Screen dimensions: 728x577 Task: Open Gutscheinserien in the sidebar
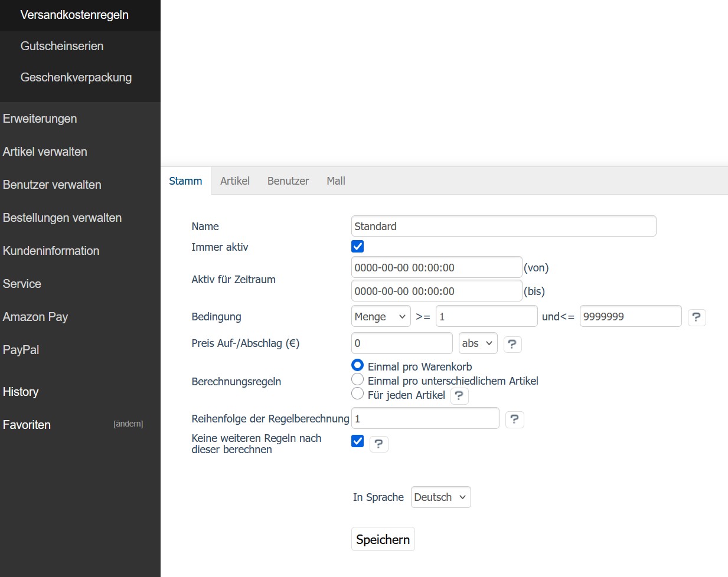point(62,46)
